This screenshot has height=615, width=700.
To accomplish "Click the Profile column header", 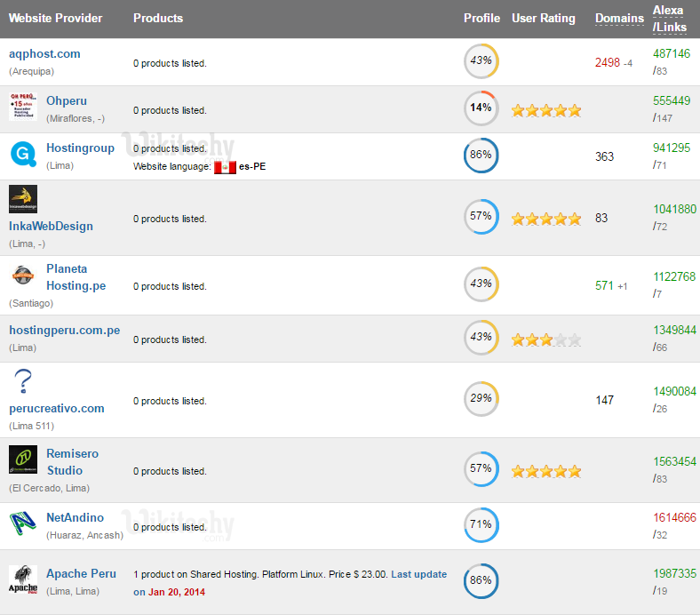I will pos(481,18).
